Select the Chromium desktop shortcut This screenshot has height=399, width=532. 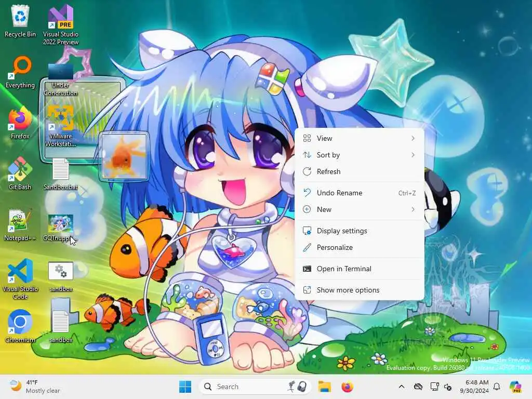(x=20, y=326)
